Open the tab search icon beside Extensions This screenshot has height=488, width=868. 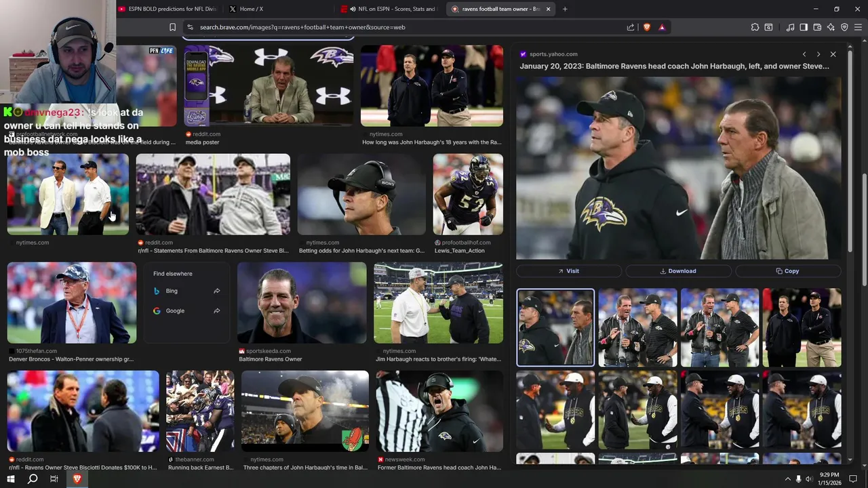pyautogui.click(x=768, y=27)
